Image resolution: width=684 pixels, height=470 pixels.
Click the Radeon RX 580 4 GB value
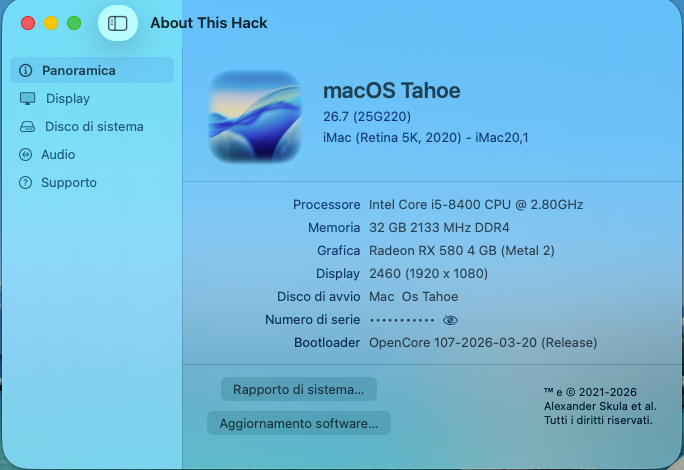pos(462,250)
